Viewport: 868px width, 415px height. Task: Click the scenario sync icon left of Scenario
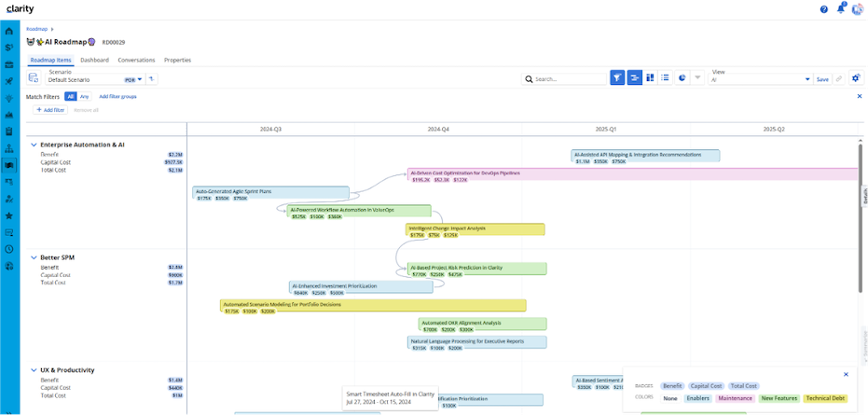(x=34, y=78)
